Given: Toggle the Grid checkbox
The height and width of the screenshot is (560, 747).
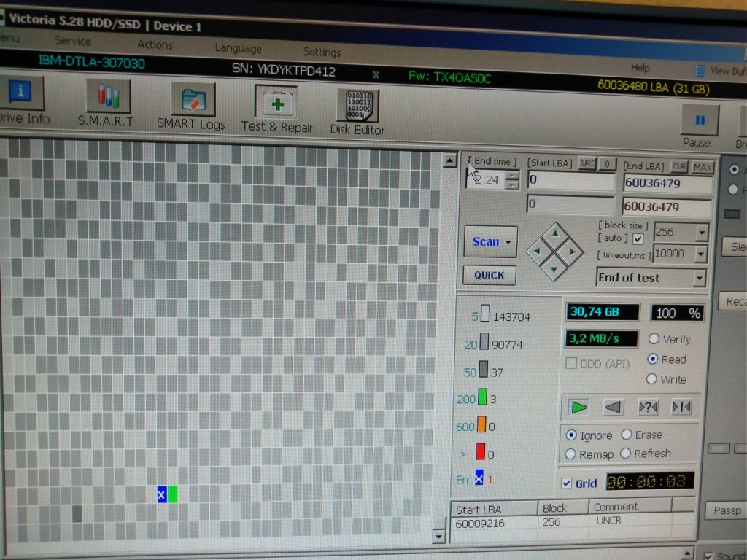Looking at the screenshot, I should click(566, 483).
